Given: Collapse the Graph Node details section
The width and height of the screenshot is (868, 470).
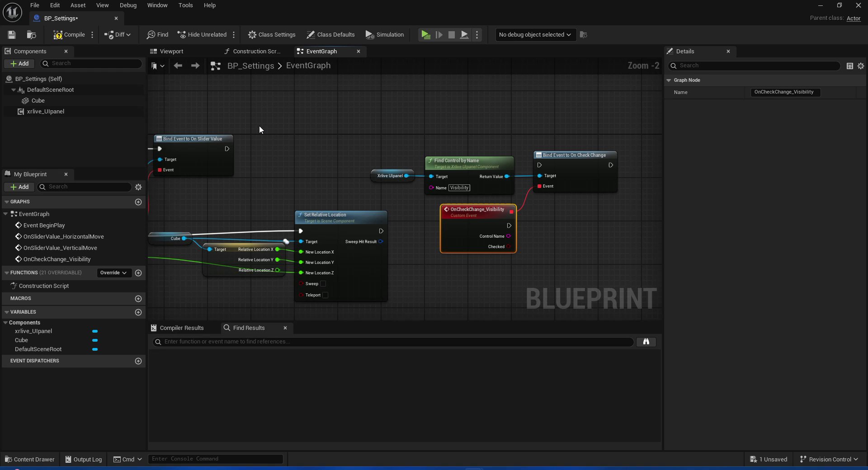Looking at the screenshot, I should 669,80.
